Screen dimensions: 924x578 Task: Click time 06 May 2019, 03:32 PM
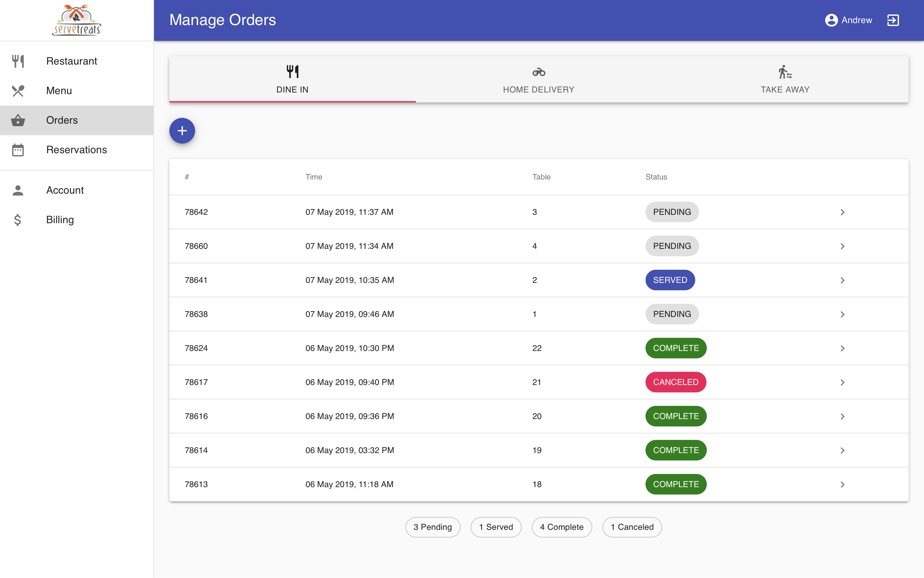350,450
